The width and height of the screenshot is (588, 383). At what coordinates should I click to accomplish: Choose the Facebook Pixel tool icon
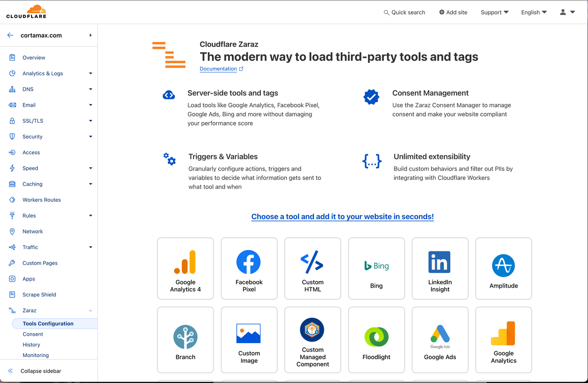[249, 262]
